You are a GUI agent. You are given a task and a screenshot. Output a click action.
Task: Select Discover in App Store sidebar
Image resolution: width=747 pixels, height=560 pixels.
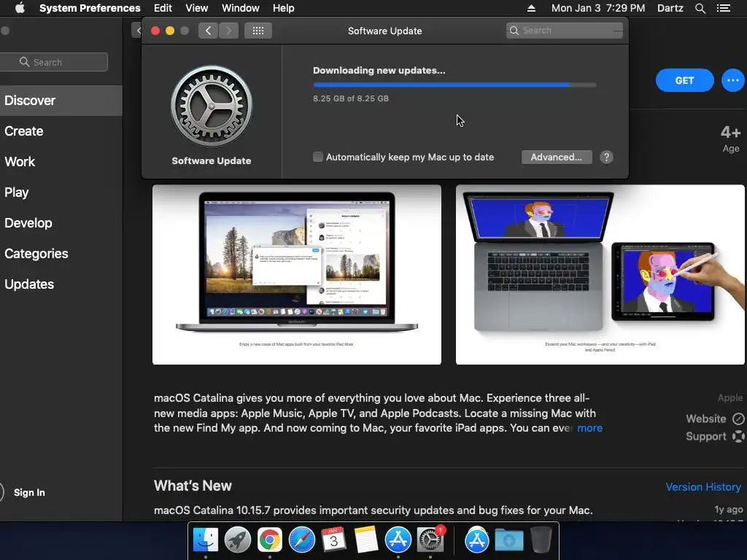tap(61, 101)
